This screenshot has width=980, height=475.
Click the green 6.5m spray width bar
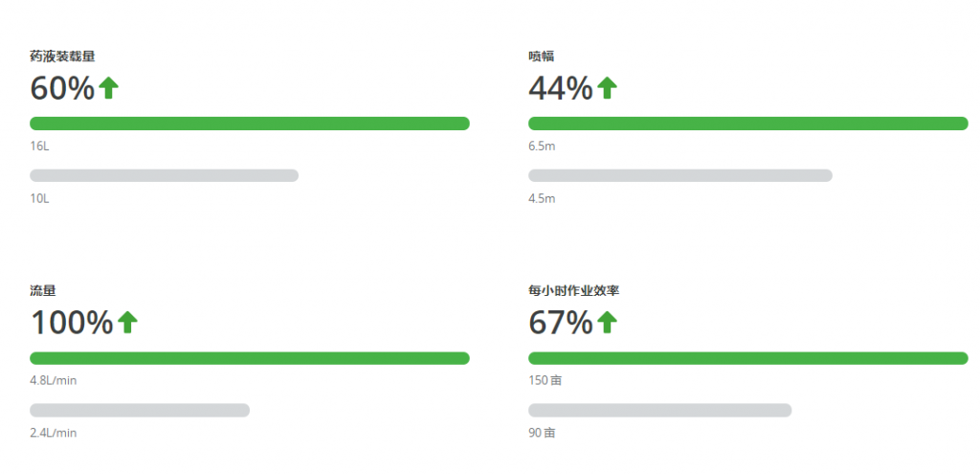click(748, 124)
